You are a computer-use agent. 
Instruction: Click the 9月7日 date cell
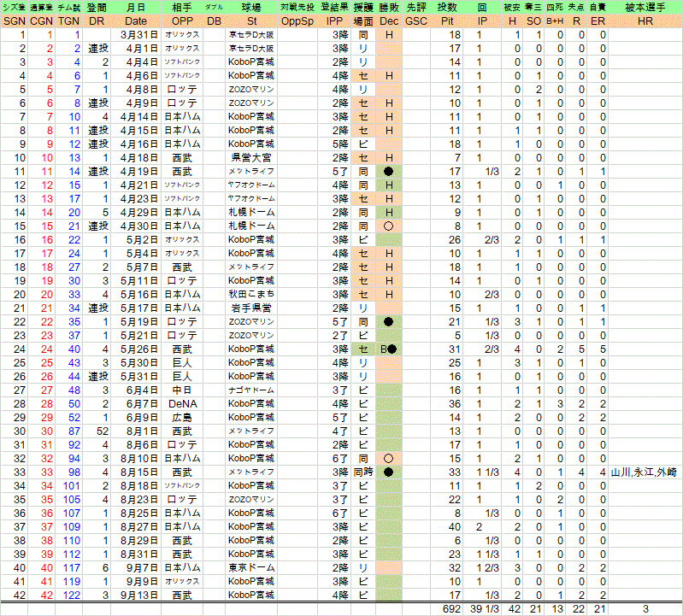pos(136,567)
